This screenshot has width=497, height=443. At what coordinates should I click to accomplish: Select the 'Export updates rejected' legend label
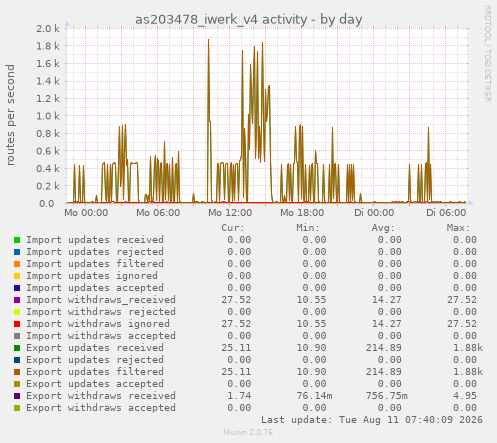95,360
